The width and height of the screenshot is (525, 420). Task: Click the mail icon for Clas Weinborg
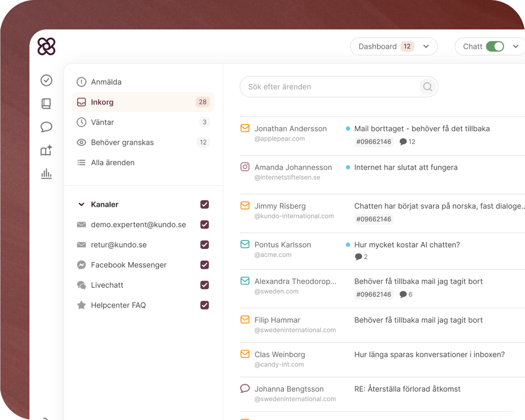[x=245, y=354]
